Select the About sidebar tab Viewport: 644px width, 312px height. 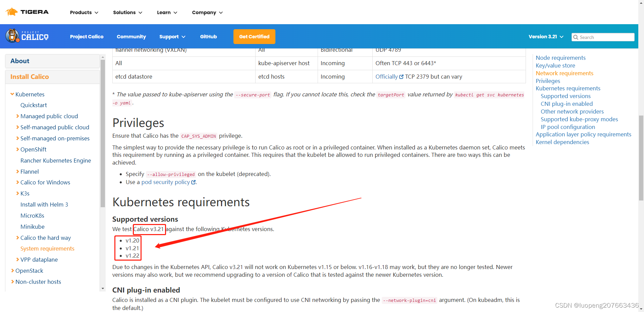(x=52, y=61)
